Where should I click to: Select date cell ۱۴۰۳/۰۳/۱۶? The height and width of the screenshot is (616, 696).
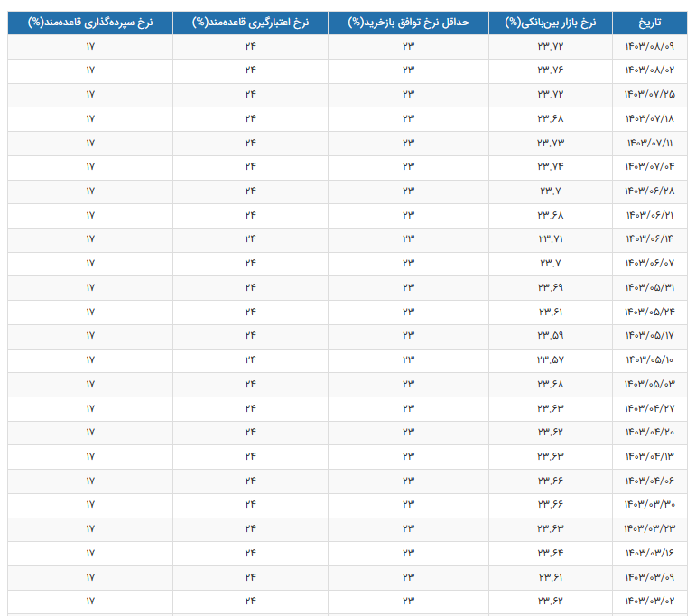pyautogui.click(x=649, y=554)
